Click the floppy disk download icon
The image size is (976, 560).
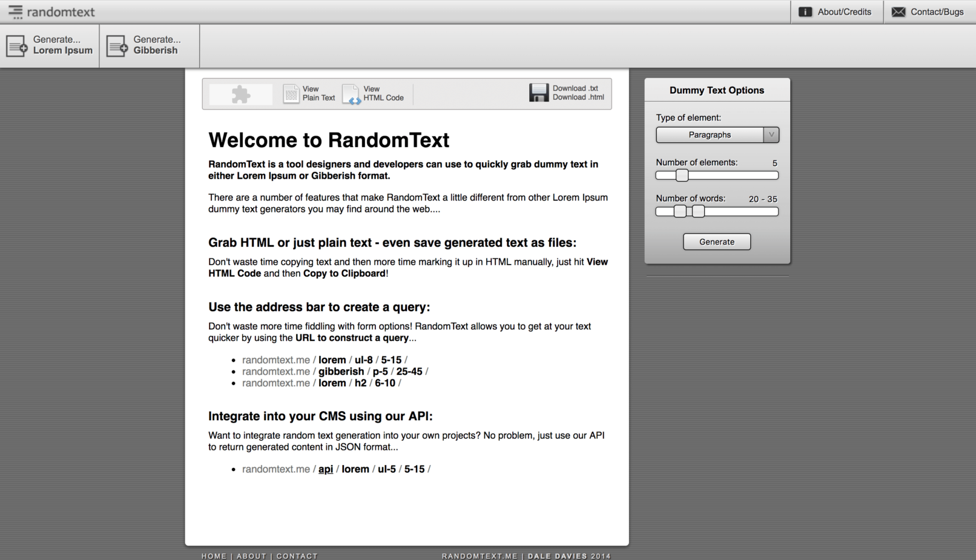[x=538, y=93]
